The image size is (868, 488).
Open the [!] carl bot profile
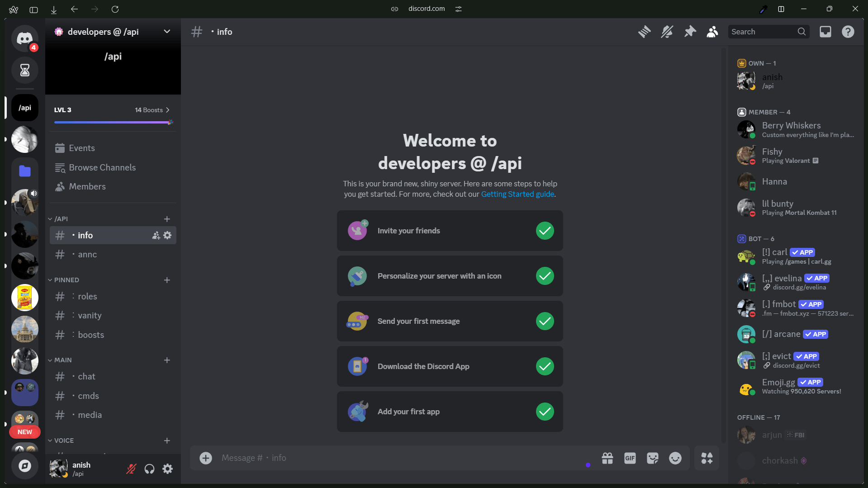796,256
